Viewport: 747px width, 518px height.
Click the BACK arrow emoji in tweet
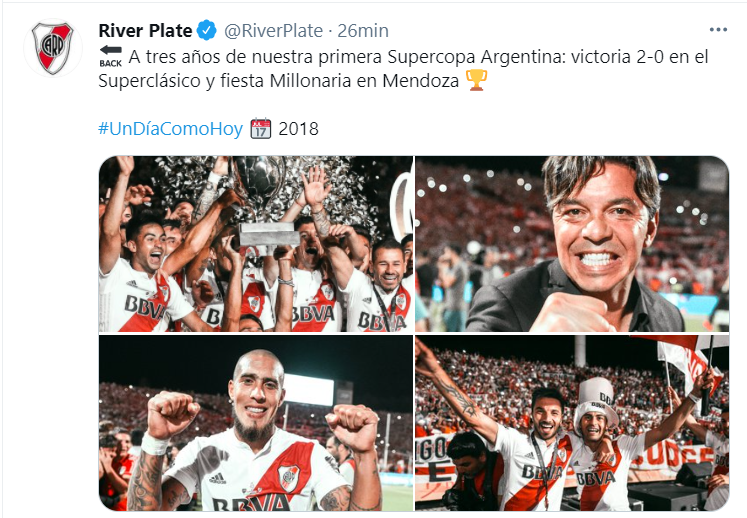110,57
